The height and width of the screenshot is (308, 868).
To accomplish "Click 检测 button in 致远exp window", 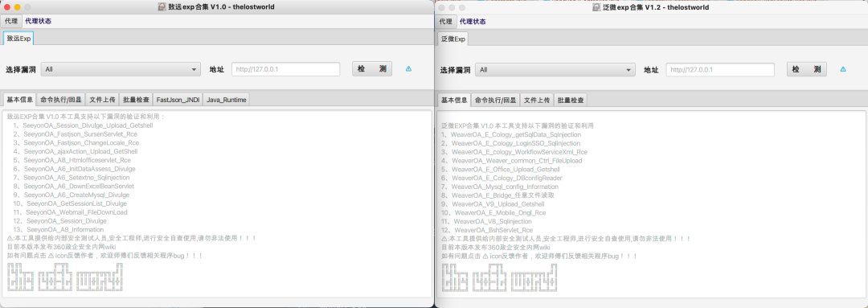I will 372,69.
